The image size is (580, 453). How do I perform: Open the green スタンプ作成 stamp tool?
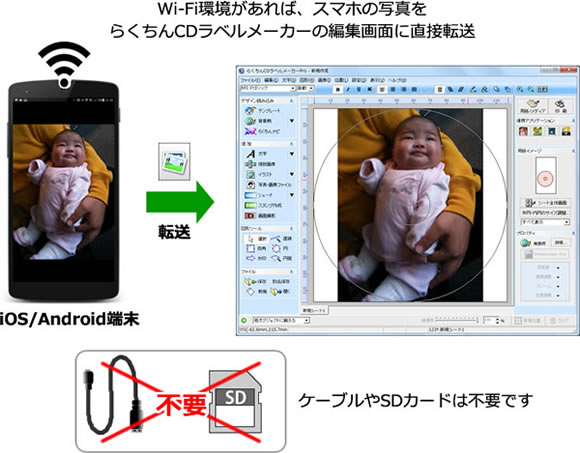tap(263, 205)
